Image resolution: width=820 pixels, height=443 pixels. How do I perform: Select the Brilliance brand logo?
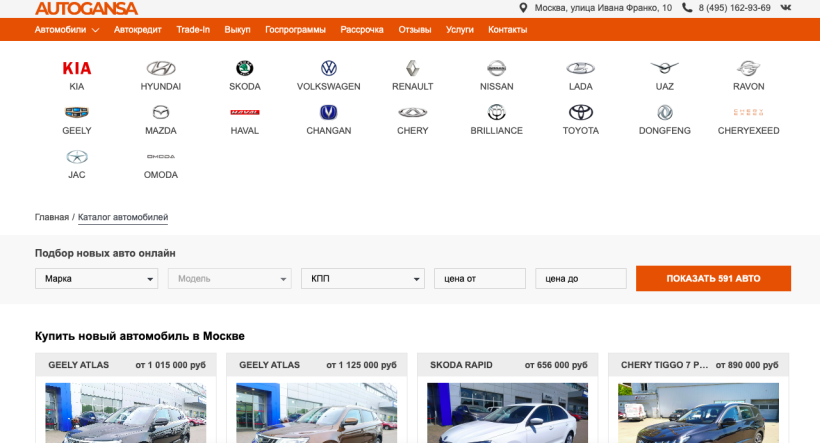[497, 112]
